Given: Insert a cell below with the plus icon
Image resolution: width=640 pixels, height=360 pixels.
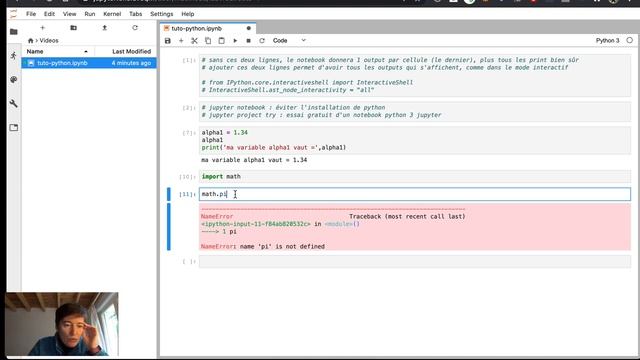Looking at the screenshot, I should pos(181,40).
